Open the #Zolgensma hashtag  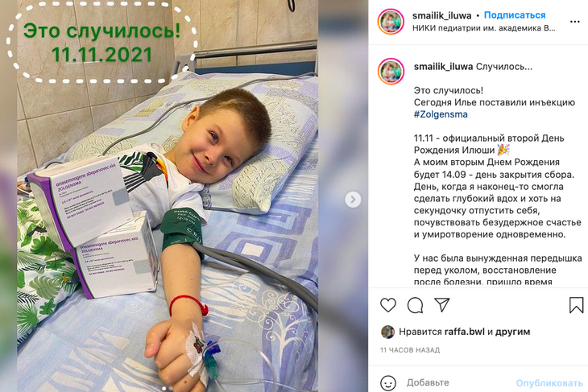pyautogui.click(x=441, y=114)
